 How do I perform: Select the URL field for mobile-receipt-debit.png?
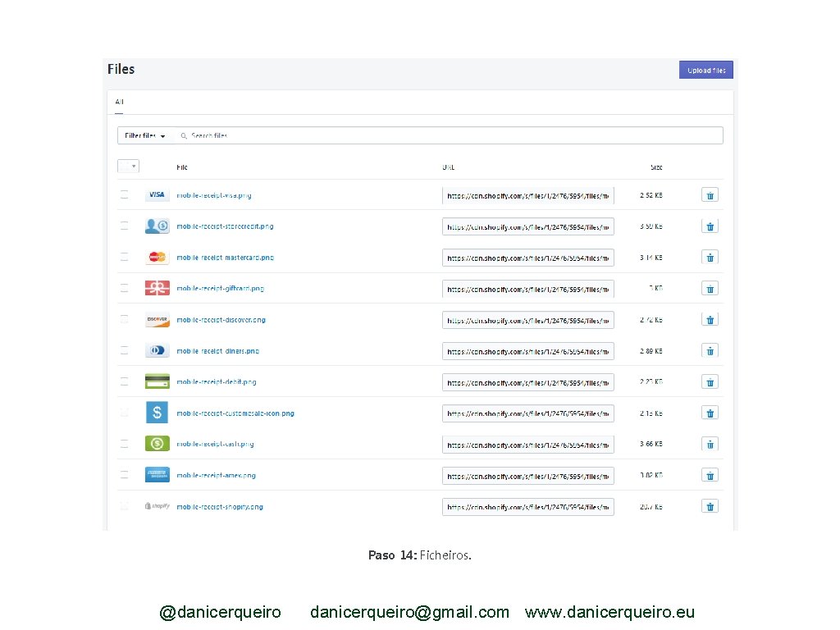click(527, 382)
